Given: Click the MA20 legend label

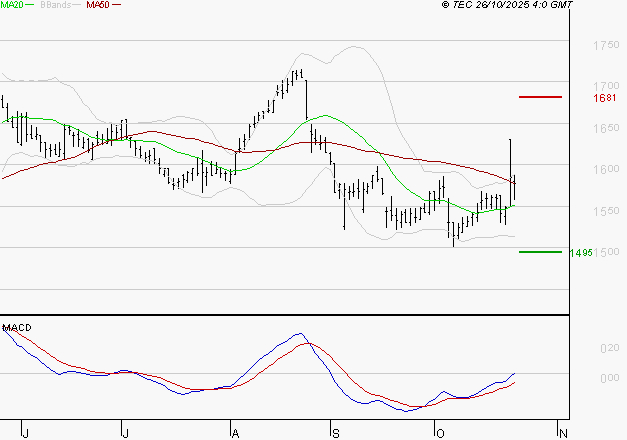Looking at the screenshot, I should (x=12, y=5).
